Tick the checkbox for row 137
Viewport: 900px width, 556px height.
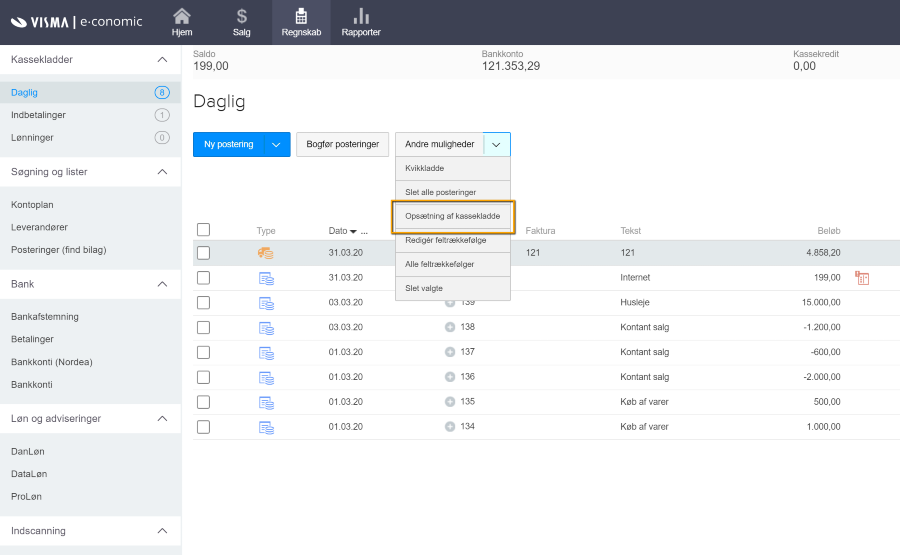point(203,352)
